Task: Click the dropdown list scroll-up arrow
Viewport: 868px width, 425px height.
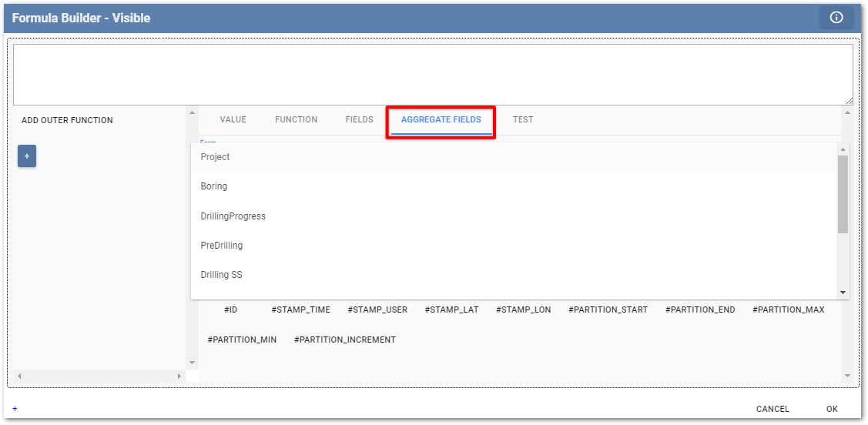Action: (843, 149)
